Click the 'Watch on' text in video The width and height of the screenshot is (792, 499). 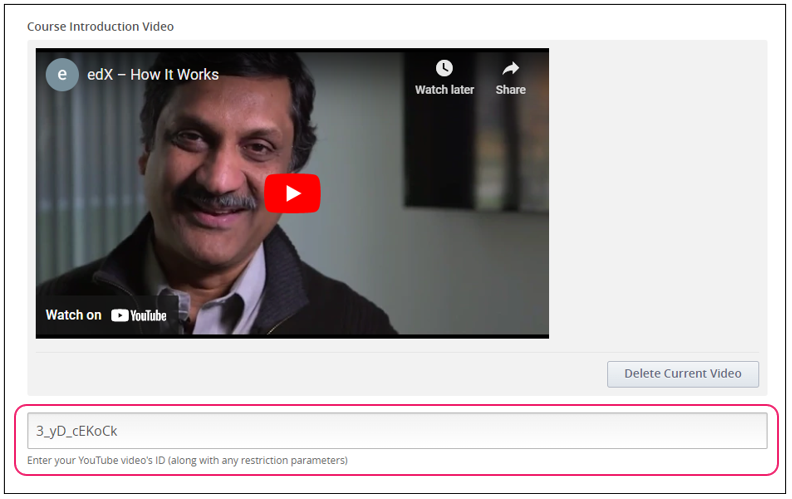coord(73,315)
